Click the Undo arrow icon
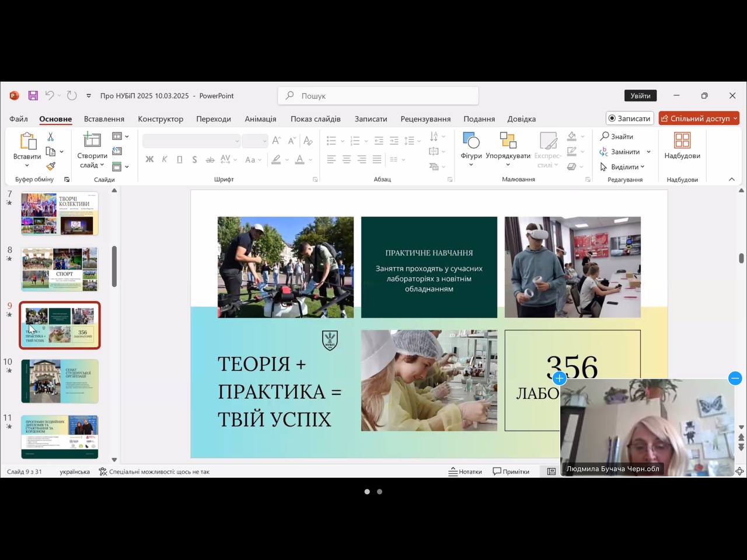This screenshot has height=560, width=747. coord(50,96)
